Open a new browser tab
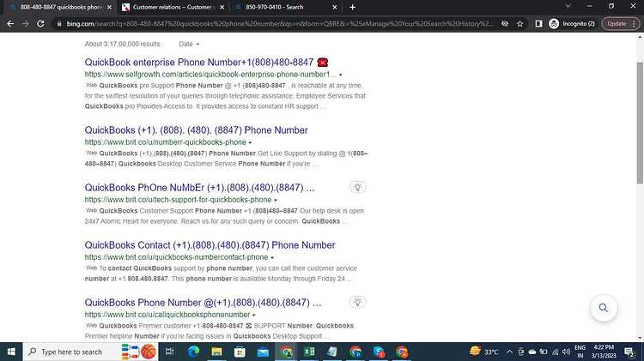This screenshot has width=644, height=361. click(352, 7)
